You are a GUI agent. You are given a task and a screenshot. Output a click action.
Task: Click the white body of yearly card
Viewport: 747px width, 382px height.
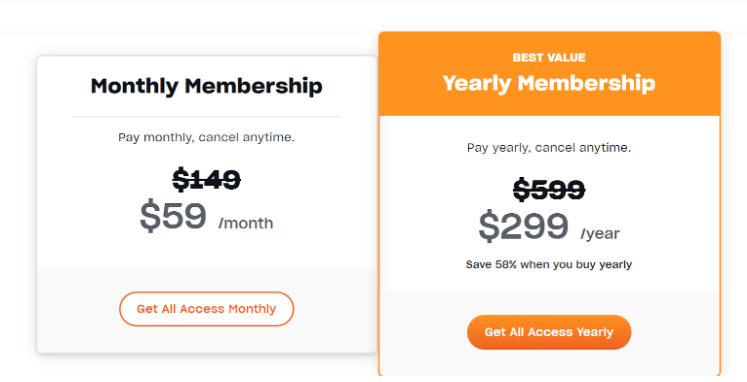pos(549,204)
